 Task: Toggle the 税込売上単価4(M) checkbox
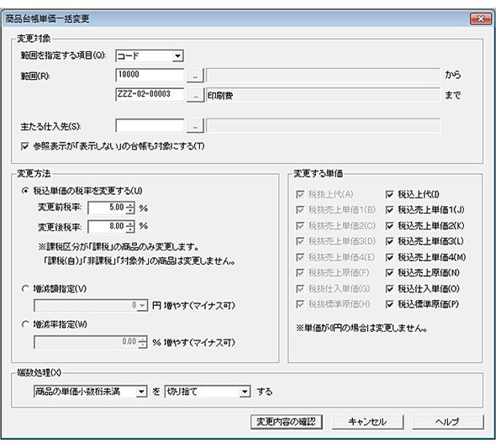point(390,257)
